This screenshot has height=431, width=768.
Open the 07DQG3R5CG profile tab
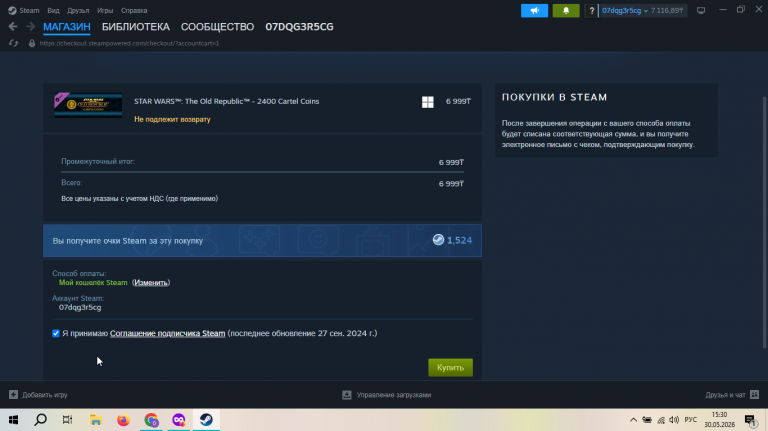(299, 27)
